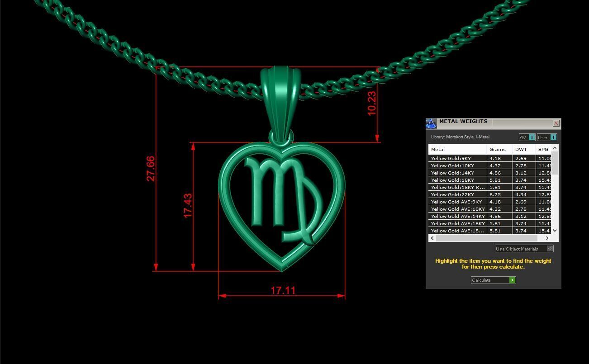
Task: Click the 17.11 width dimension label
Action: 283,290
